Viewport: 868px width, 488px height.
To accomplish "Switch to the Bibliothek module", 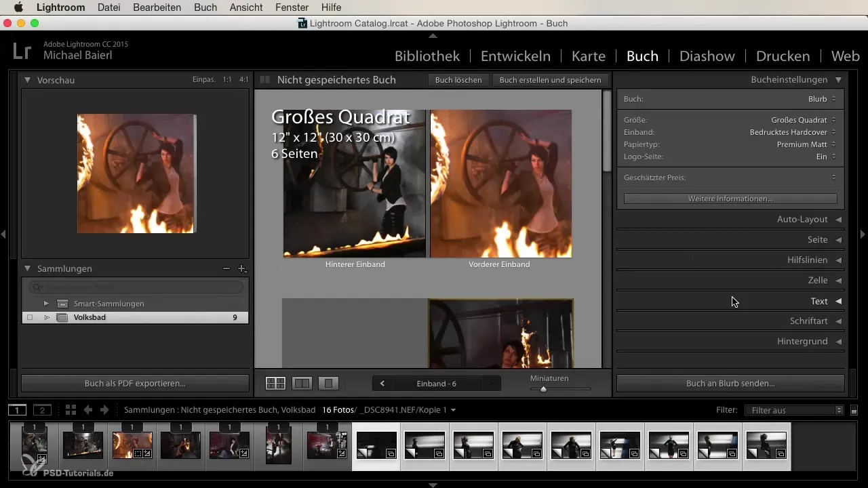I will [427, 56].
